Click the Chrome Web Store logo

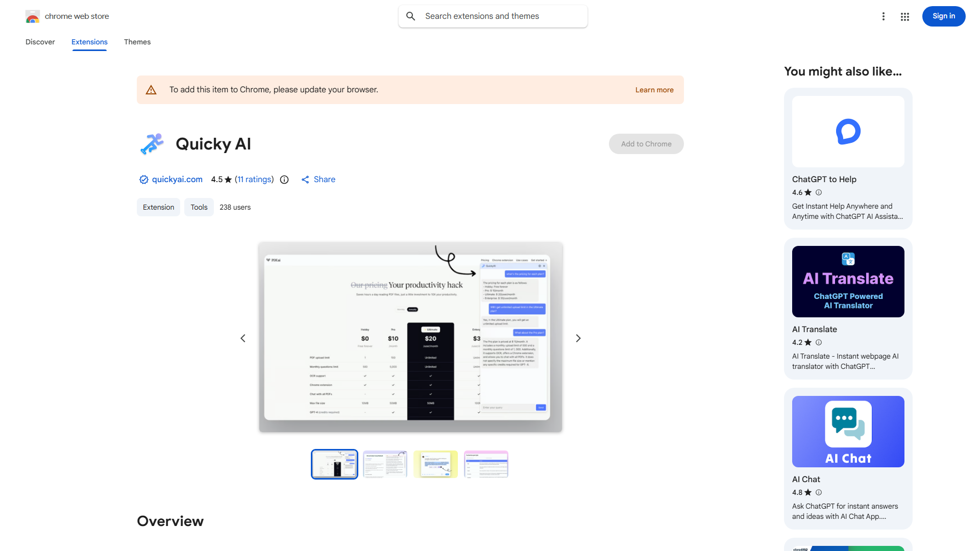click(33, 16)
